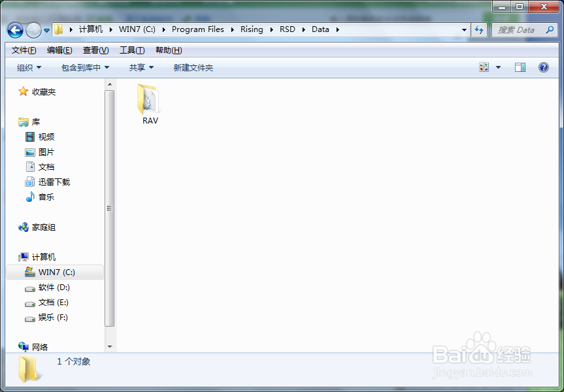Refresh the folder view
Image resolution: width=564 pixels, height=392 pixels.
click(x=479, y=30)
